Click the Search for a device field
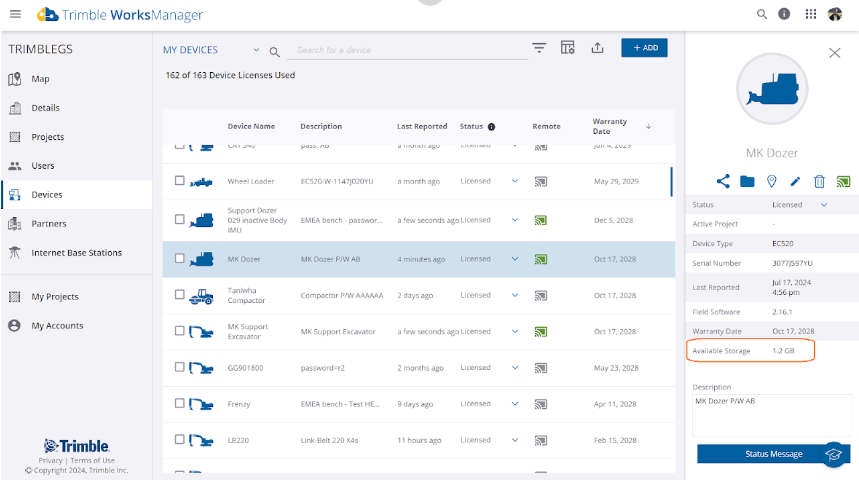Screen dimensions: 859x486 400,50
